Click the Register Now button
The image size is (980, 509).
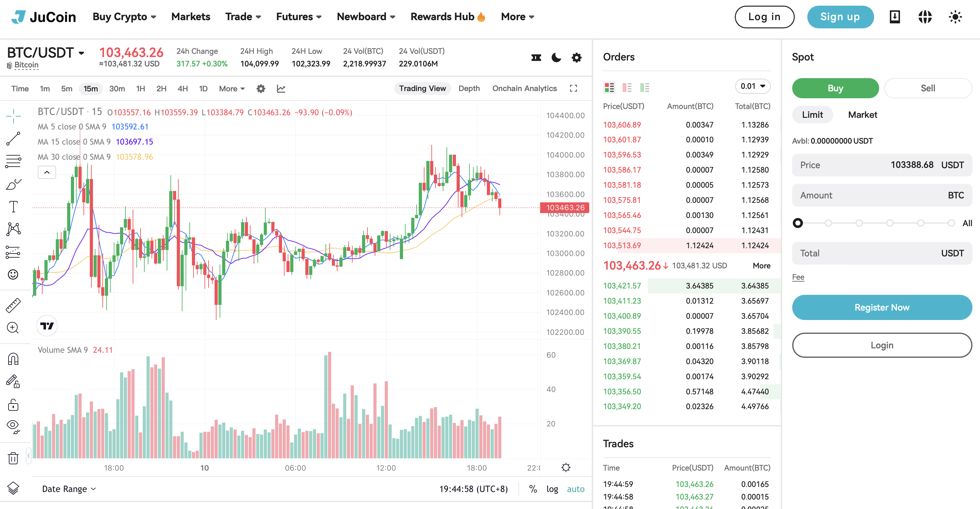(882, 307)
